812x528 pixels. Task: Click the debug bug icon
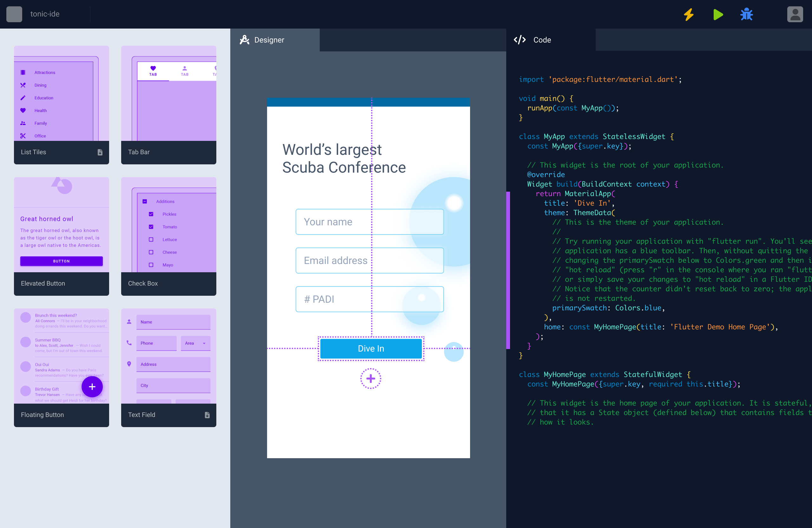(746, 15)
